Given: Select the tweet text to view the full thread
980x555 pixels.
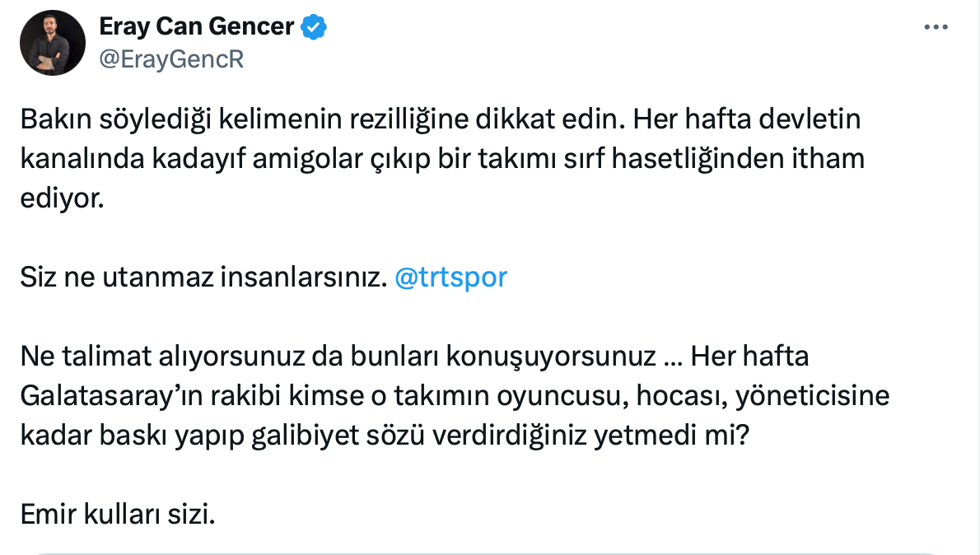Looking at the screenshot, I should pyautogui.click(x=412, y=158).
